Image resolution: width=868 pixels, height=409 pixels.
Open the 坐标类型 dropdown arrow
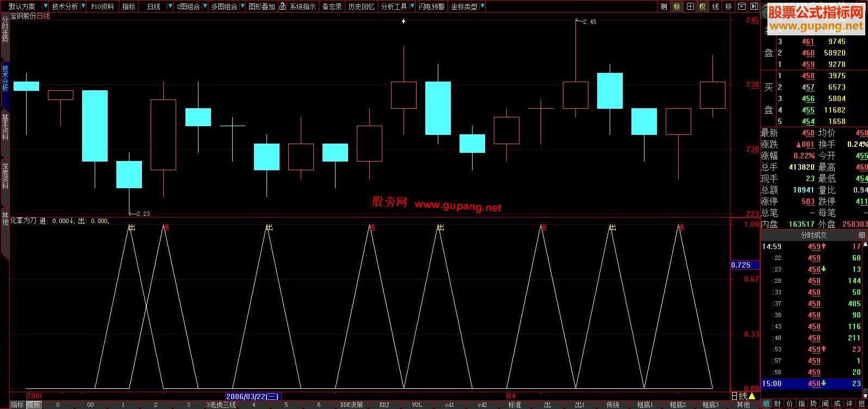pyautogui.click(x=482, y=7)
